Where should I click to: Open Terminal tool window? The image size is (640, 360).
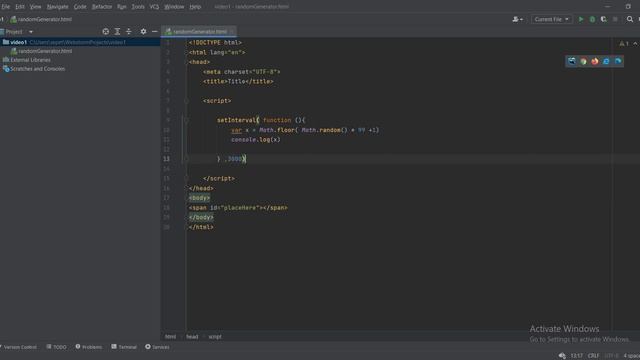(x=124, y=347)
